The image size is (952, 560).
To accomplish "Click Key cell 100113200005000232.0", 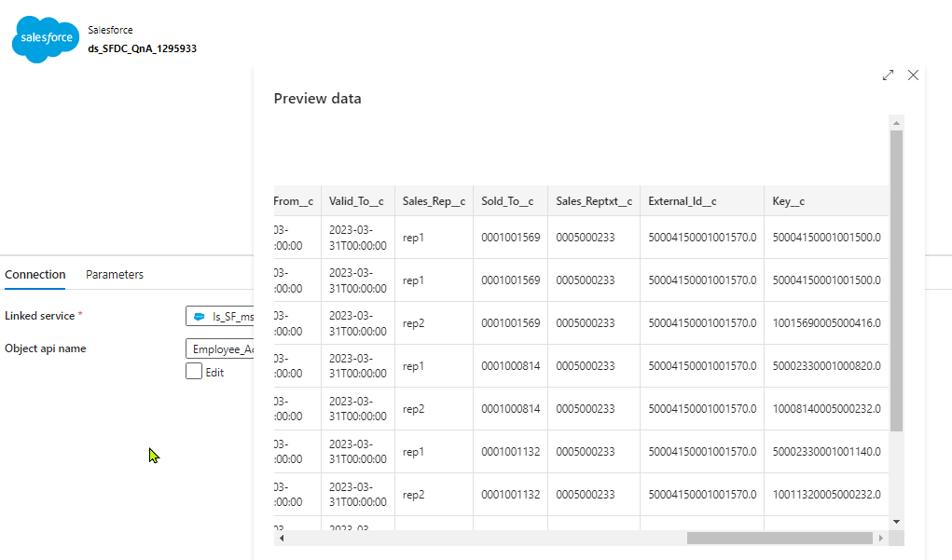I will click(x=826, y=495).
